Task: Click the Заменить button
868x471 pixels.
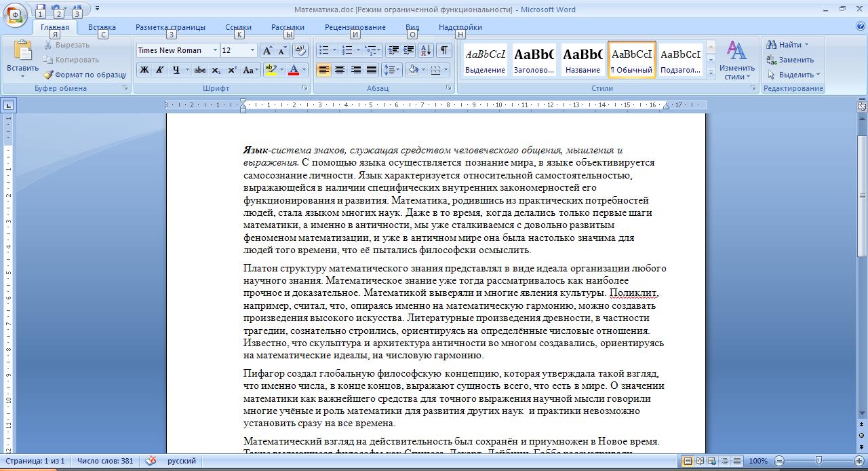Action: coord(790,60)
